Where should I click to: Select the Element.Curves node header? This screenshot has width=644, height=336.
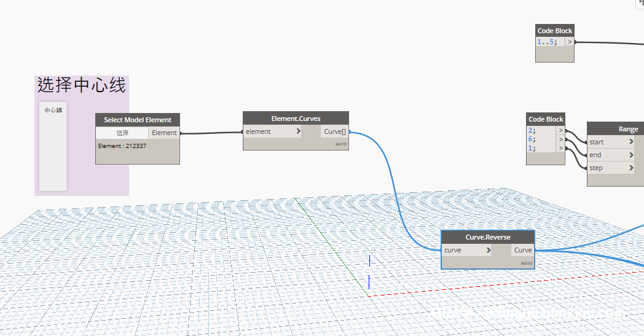click(x=296, y=118)
